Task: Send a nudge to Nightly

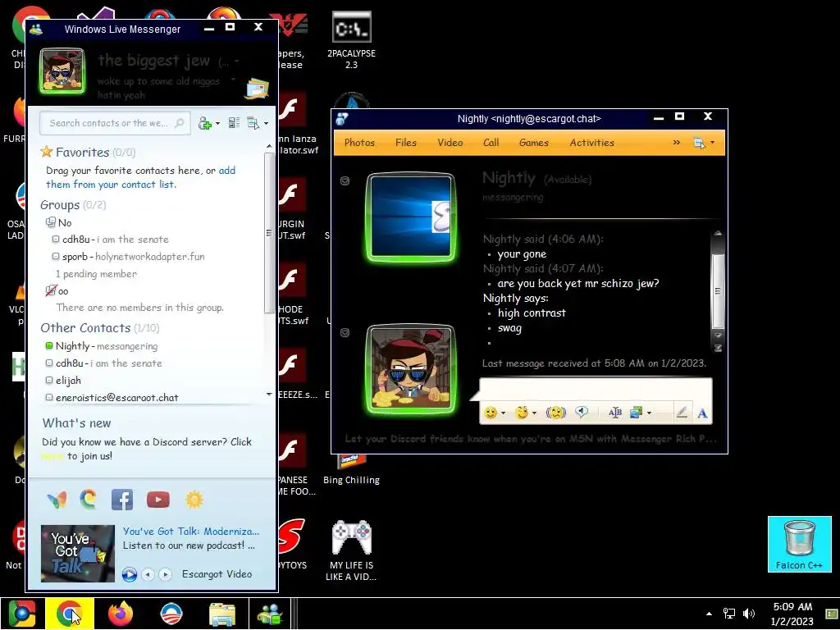Action: click(555, 413)
